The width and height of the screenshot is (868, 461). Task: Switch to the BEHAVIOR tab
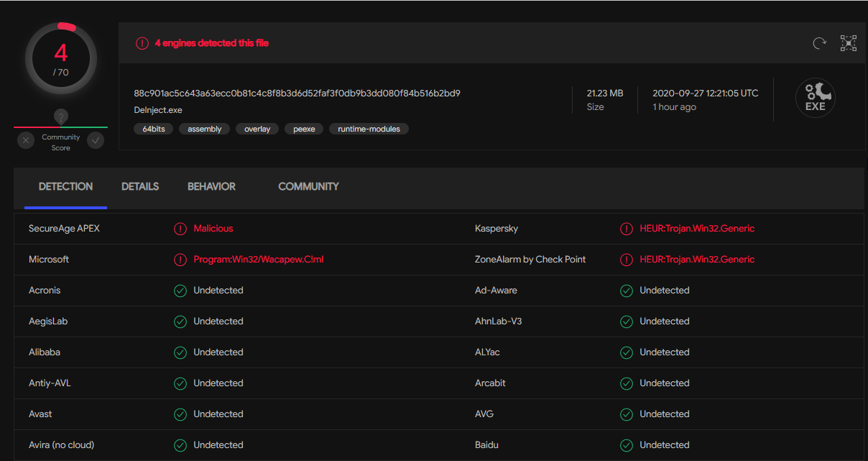(211, 186)
